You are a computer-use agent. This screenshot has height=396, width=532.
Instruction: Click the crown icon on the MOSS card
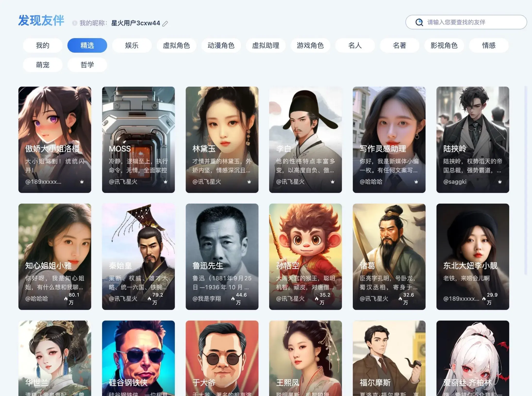[x=166, y=182]
